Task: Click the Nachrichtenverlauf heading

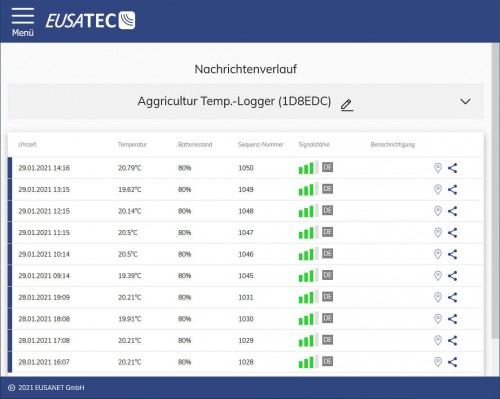Action: coord(246,69)
